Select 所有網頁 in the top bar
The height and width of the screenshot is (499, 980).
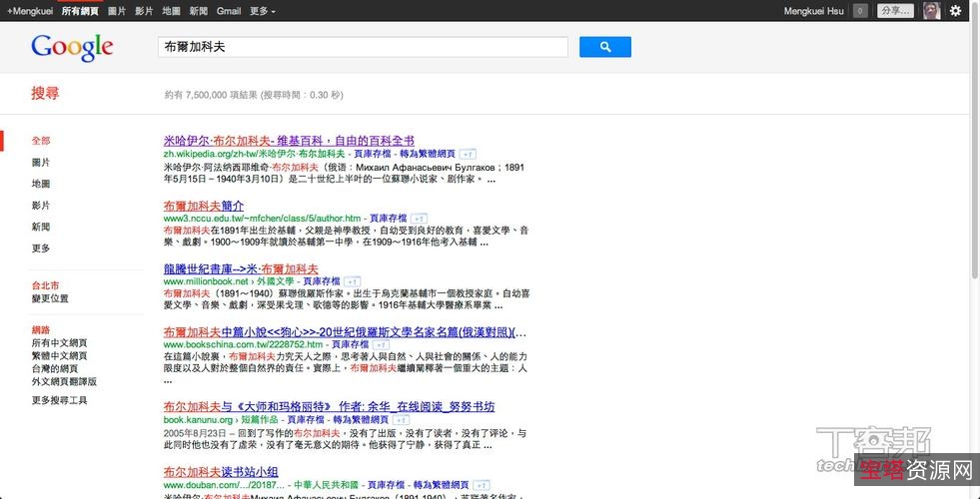[x=80, y=11]
